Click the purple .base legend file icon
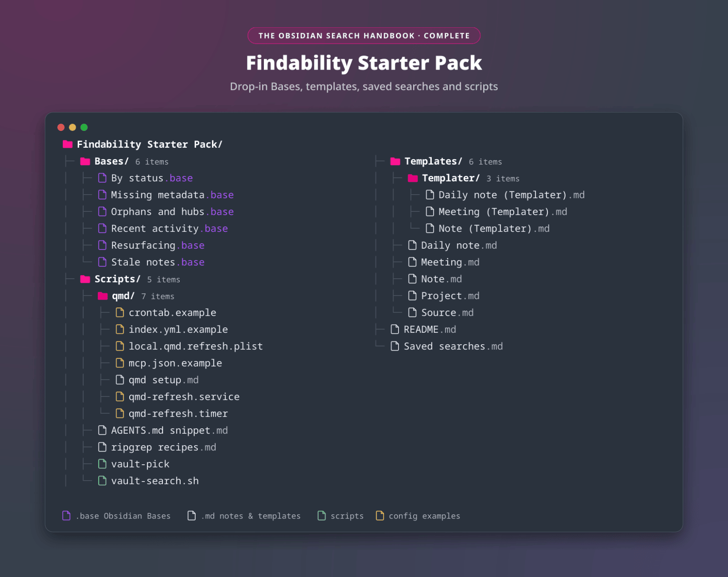Image resolution: width=728 pixels, height=577 pixels. [66, 516]
